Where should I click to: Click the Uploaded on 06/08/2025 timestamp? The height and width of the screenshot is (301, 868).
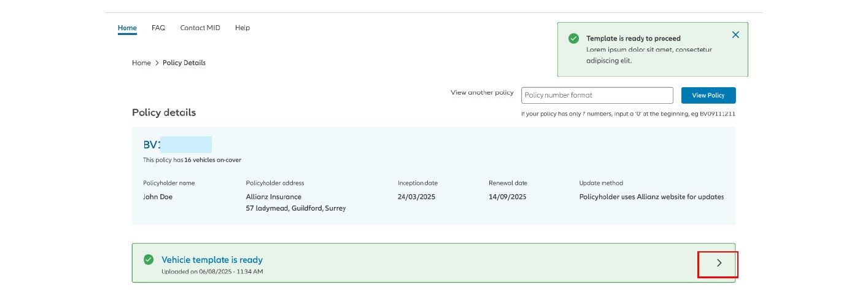[x=212, y=272]
